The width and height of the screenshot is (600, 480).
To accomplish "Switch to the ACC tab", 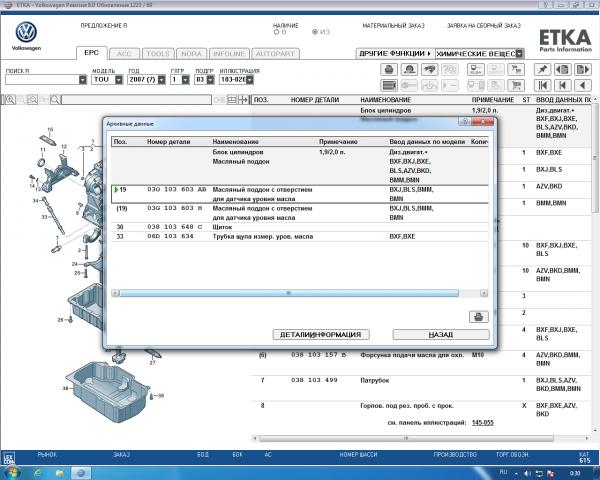I will 124,54.
